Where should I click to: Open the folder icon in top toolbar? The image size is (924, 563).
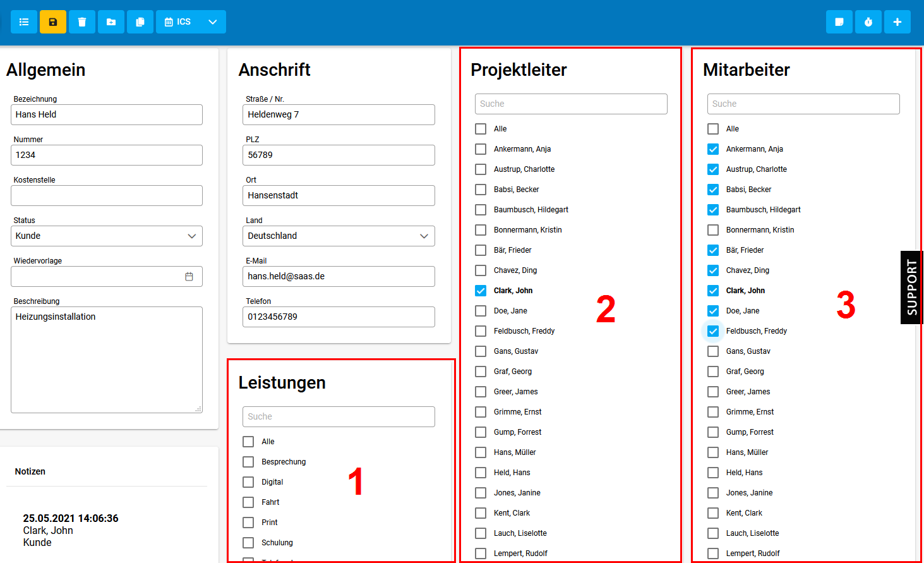(x=111, y=22)
